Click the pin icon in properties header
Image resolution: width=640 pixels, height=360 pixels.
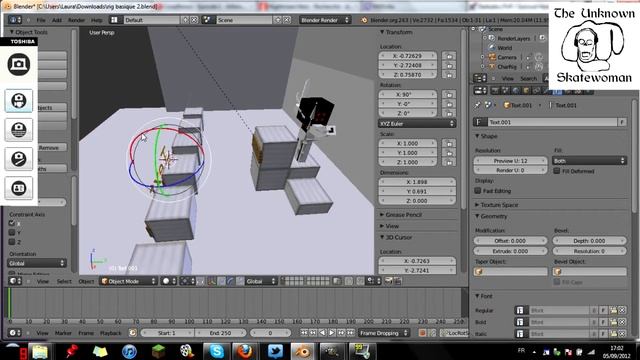[478, 105]
